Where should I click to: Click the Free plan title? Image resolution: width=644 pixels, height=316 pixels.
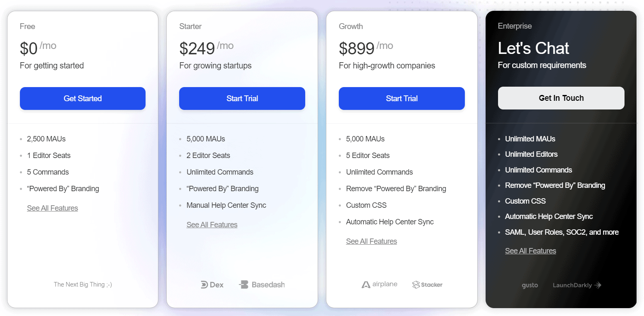pyautogui.click(x=27, y=26)
